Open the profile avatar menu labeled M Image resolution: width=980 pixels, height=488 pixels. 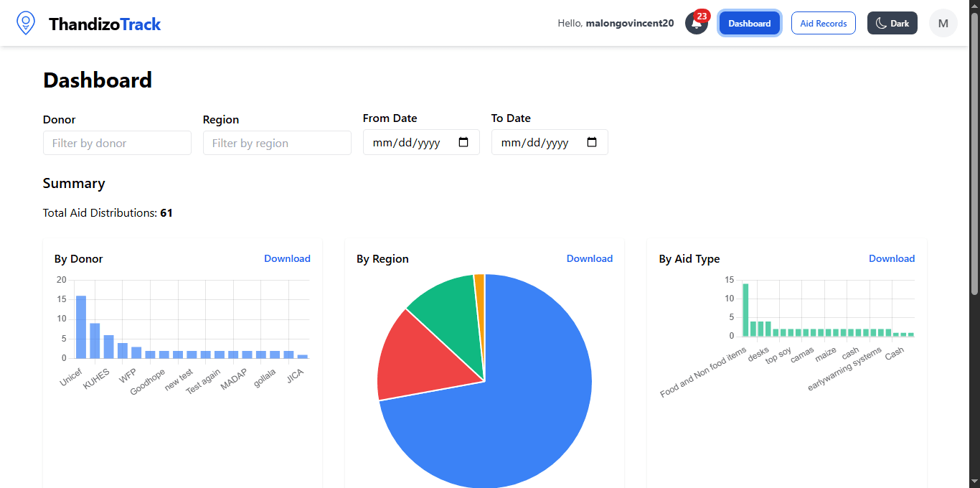[943, 22]
